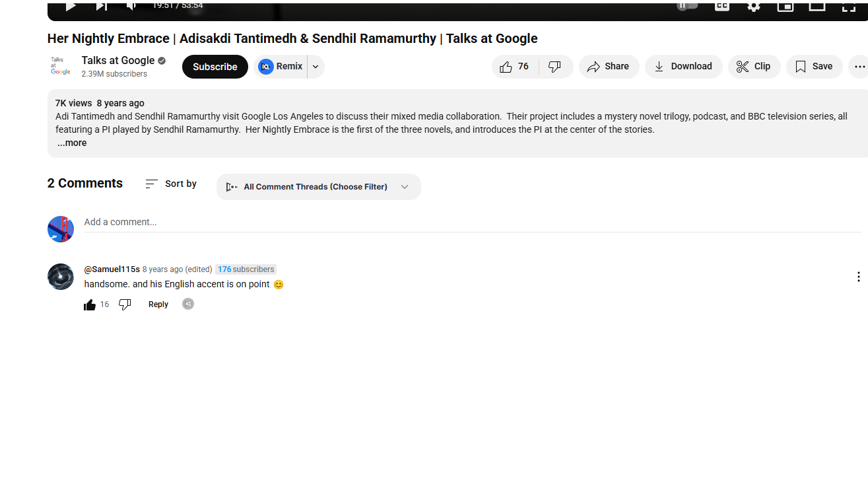The height and width of the screenshot is (492, 868).
Task: Toggle closed captions in the player
Action: [x=722, y=6]
